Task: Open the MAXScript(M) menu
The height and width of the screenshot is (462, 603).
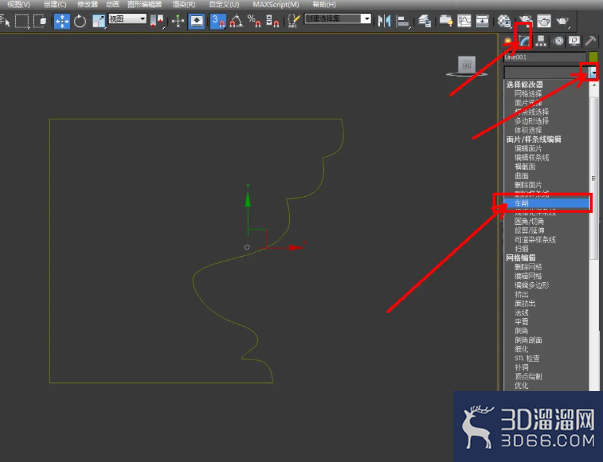Action: click(276, 5)
